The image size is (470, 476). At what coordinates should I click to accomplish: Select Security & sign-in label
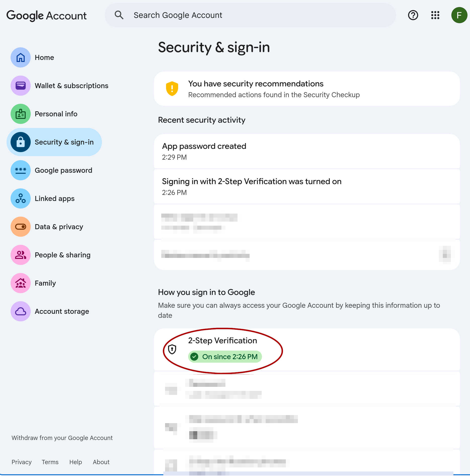64,142
